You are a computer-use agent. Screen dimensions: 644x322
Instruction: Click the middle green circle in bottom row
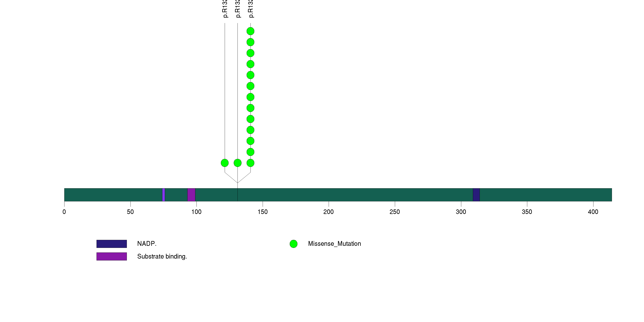(237, 163)
